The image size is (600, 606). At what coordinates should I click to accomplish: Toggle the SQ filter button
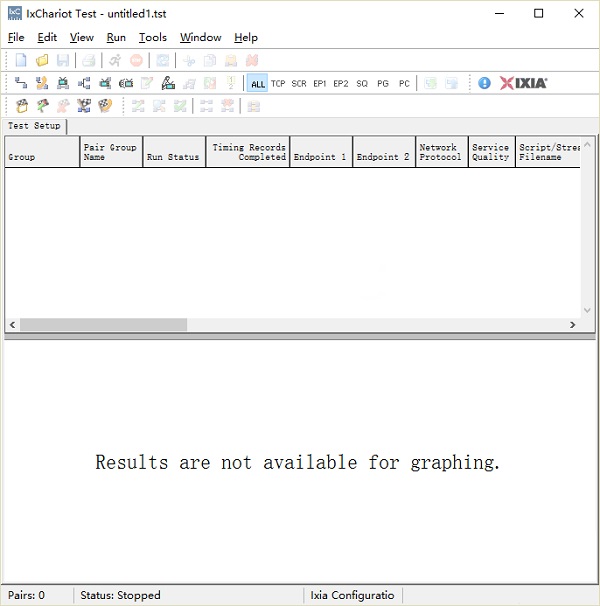[x=362, y=84]
